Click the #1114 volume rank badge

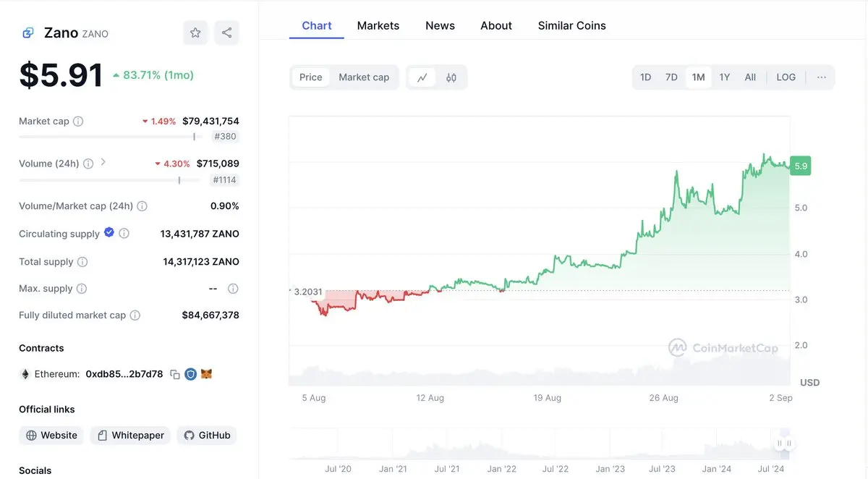coord(224,180)
